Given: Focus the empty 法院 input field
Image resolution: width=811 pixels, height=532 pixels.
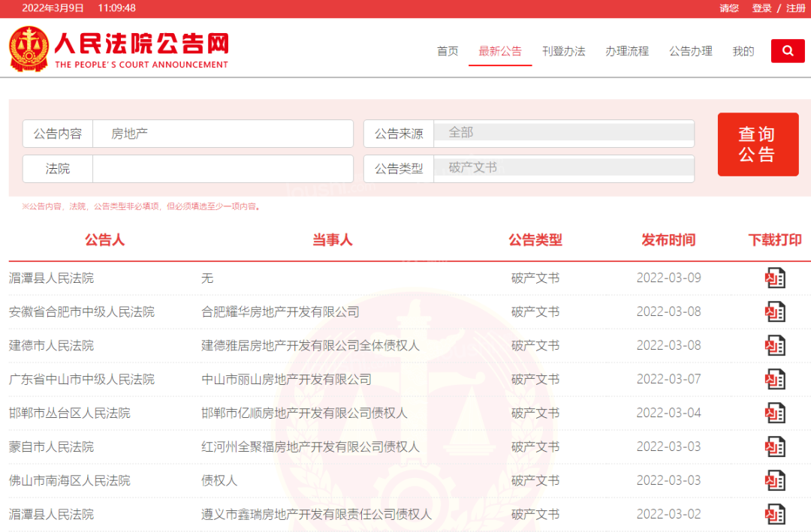Looking at the screenshot, I should (223, 169).
